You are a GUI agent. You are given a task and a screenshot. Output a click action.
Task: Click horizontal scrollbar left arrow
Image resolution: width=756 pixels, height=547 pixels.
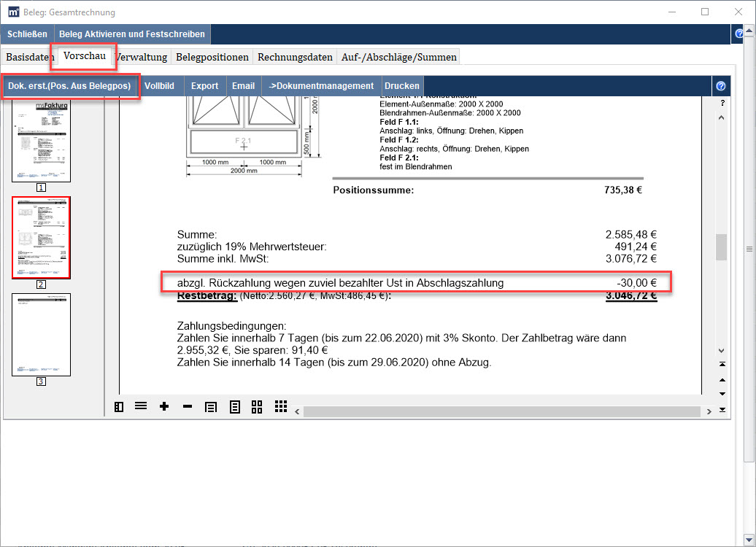coord(297,411)
